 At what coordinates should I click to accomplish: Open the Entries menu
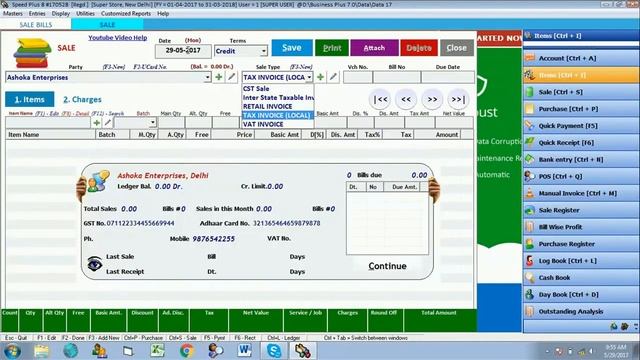37,13
